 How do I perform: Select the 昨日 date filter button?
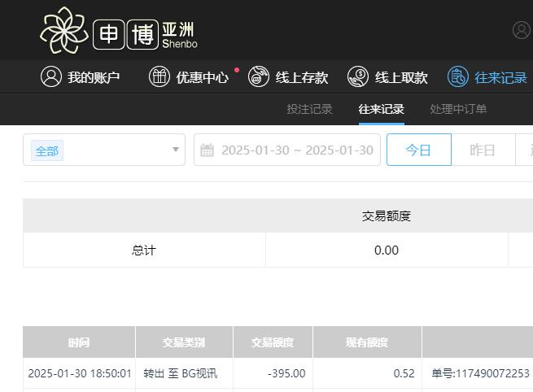483,150
